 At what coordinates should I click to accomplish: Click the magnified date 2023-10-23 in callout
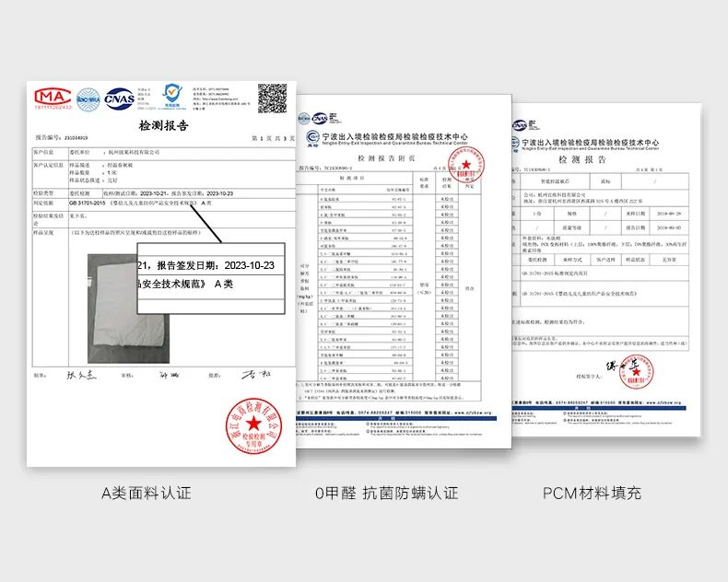click(x=250, y=265)
